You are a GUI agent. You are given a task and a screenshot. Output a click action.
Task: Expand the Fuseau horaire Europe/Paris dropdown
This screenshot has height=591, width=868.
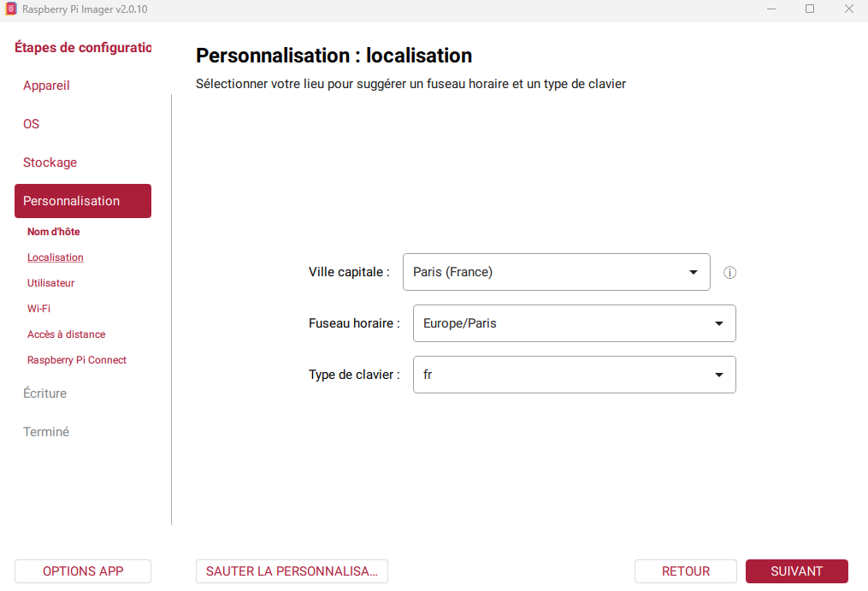pos(574,323)
